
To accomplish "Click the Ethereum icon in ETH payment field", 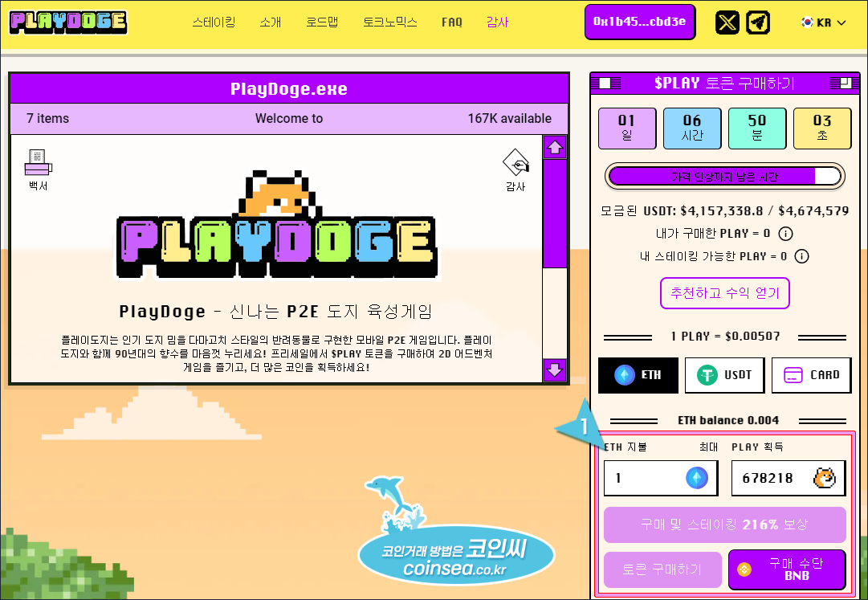I will [697, 478].
